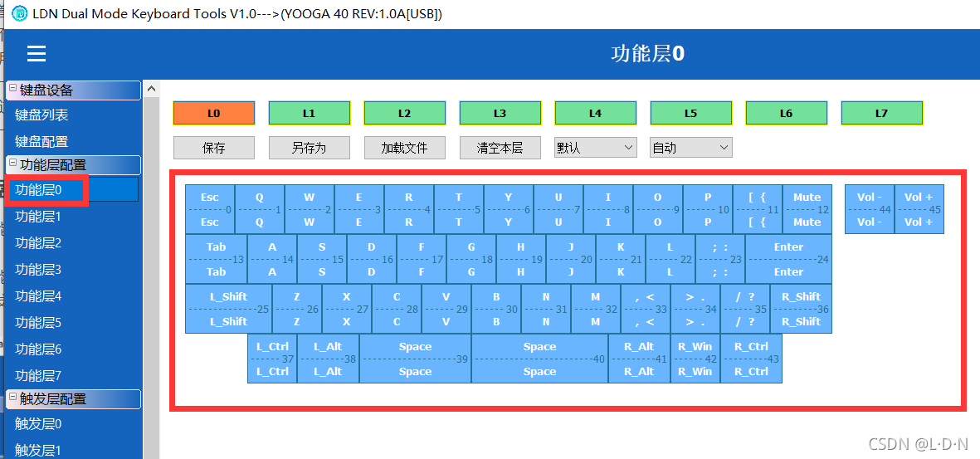Select the ; : key number 23
This screenshot has height=459, width=980.
(720, 259)
